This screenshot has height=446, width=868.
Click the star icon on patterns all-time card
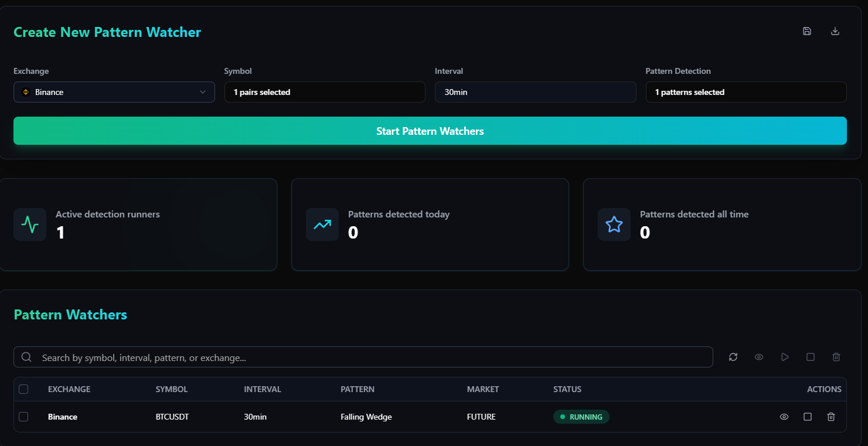614,224
